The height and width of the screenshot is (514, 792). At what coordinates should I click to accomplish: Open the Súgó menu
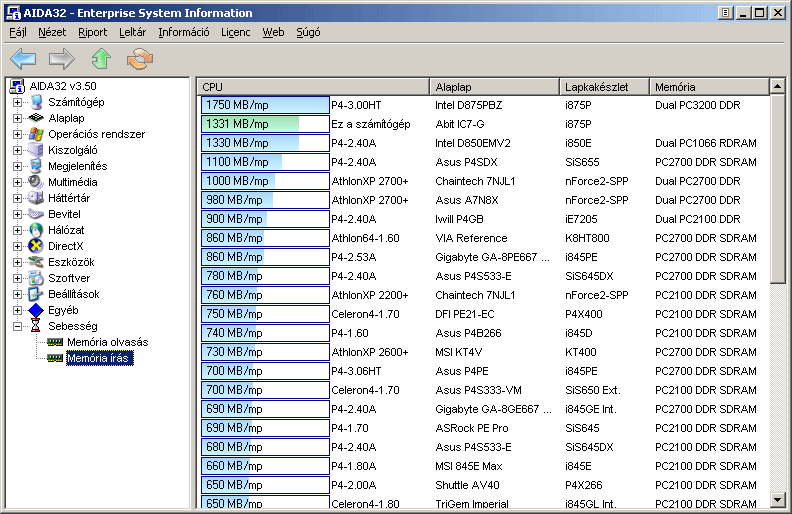pyautogui.click(x=308, y=32)
